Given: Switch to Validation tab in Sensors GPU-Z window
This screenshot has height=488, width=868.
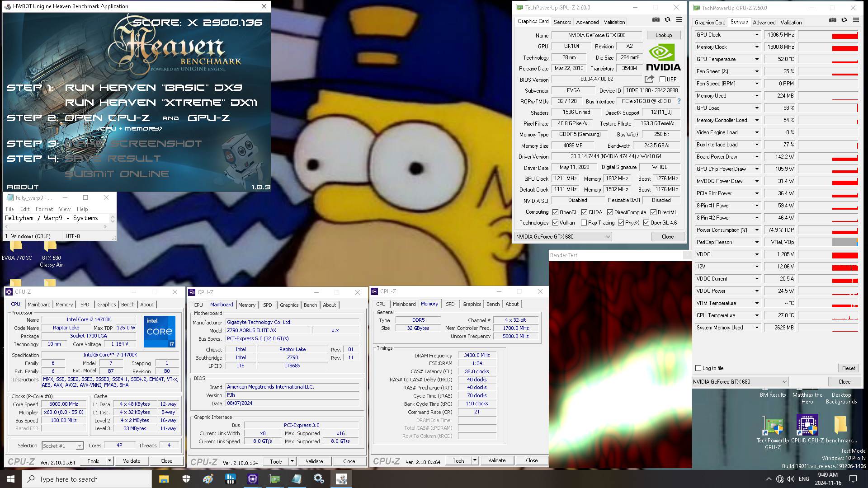Looking at the screenshot, I should pos(791,22).
